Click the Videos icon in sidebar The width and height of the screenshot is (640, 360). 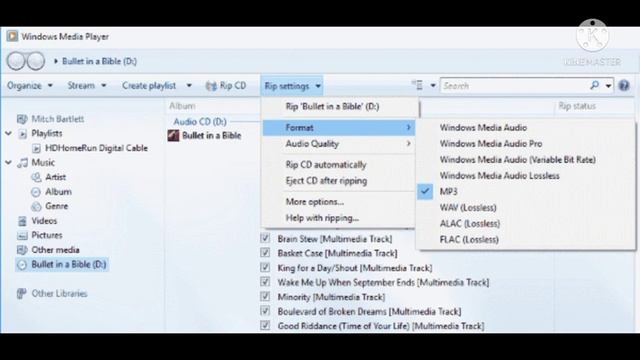tap(22, 221)
